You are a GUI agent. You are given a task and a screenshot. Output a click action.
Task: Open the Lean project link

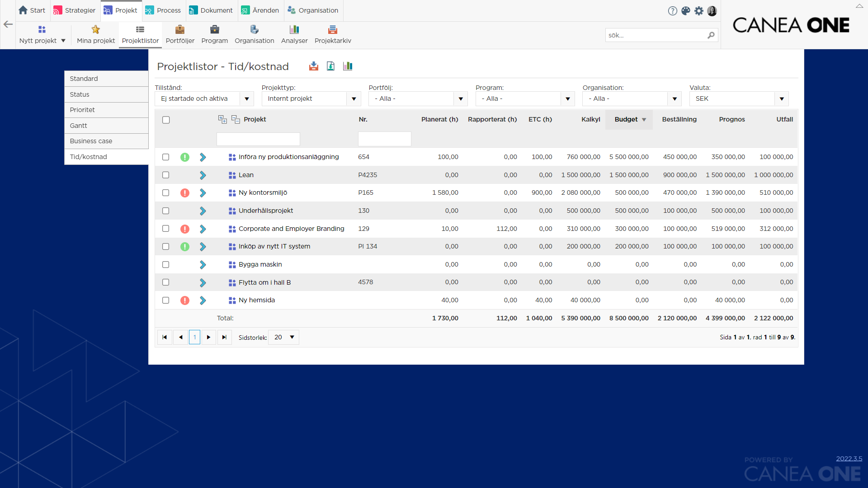point(246,175)
